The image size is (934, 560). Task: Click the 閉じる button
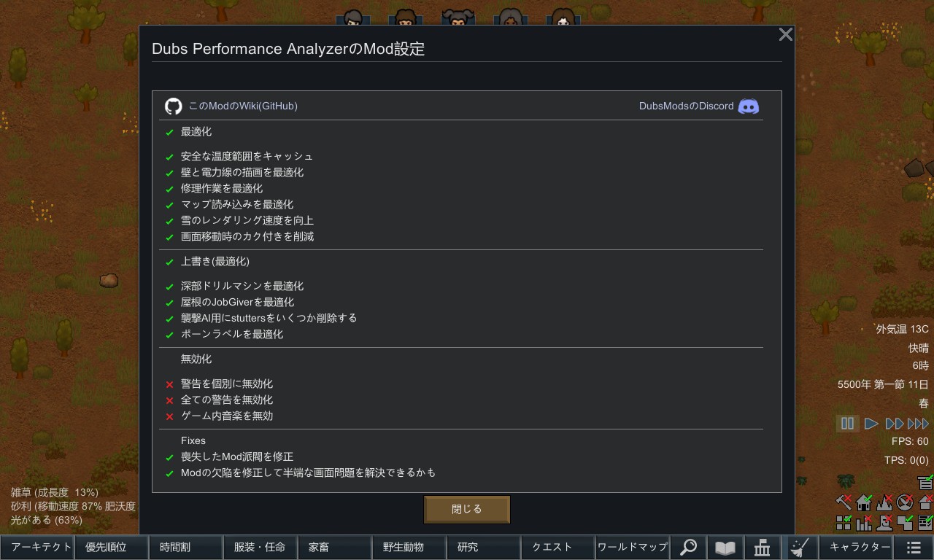pyautogui.click(x=467, y=509)
